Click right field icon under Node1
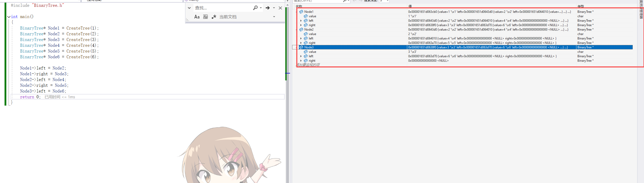This screenshot has height=183, width=644. 306,25
